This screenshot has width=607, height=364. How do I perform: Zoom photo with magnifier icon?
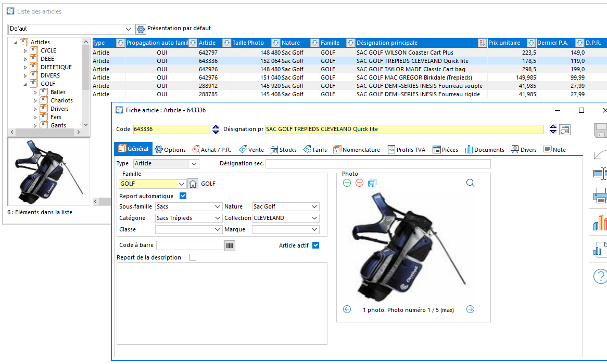pos(471,183)
